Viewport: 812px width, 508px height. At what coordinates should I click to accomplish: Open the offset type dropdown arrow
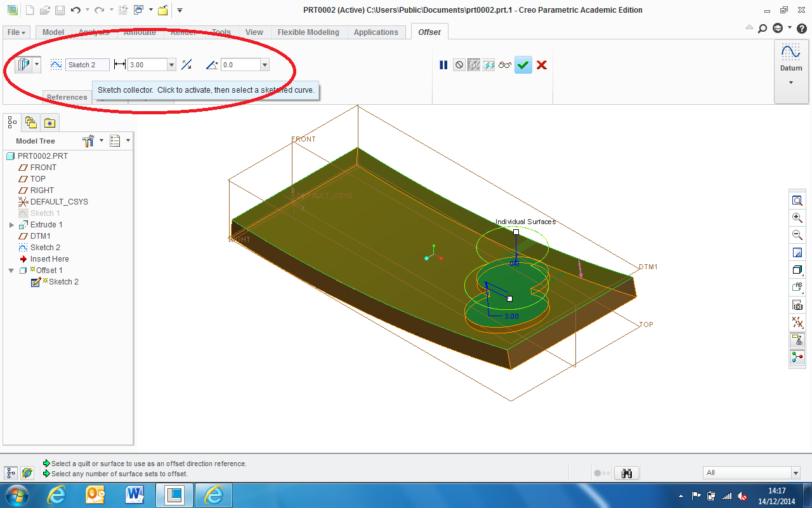37,64
